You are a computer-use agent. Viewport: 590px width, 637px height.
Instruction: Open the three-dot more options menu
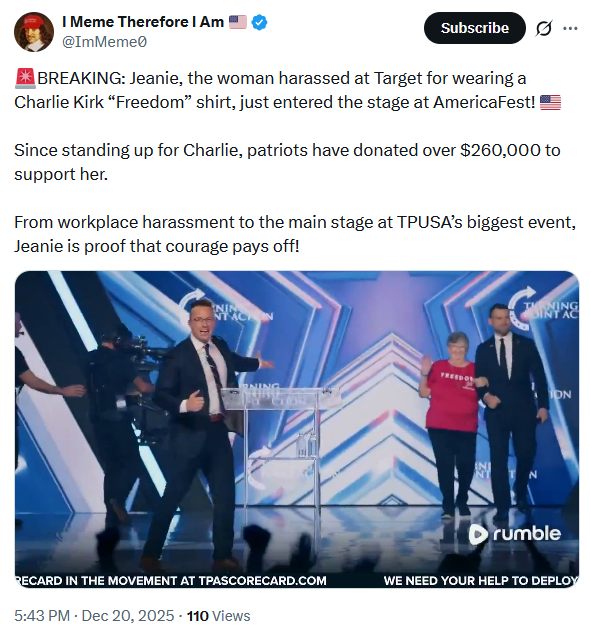tap(570, 28)
